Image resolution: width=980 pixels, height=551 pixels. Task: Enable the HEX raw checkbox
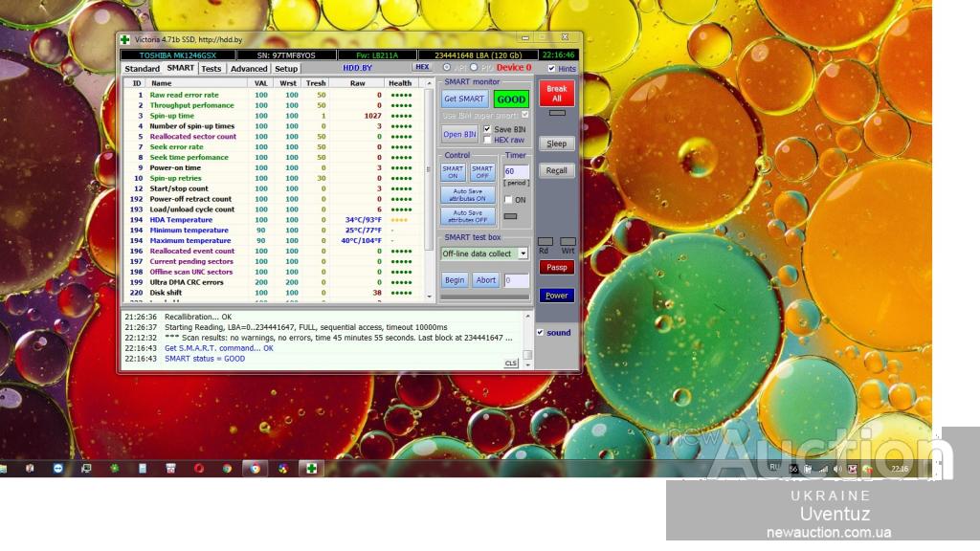(x=487, y=140)
